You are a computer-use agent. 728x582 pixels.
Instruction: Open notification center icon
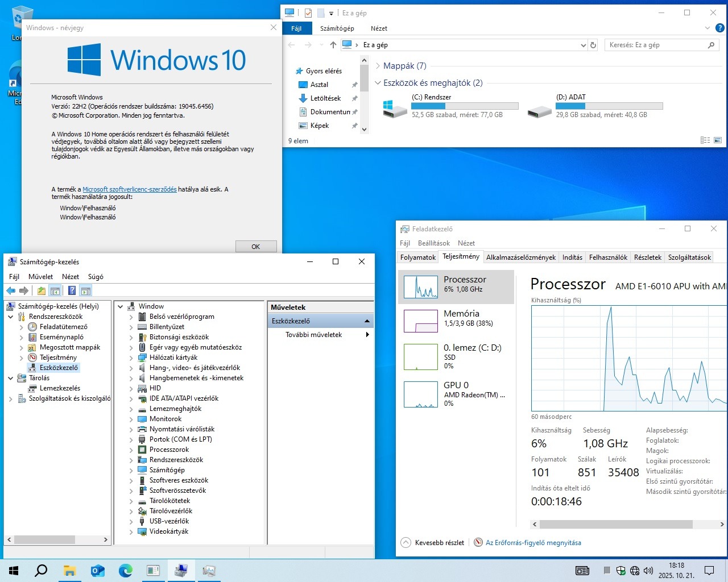click(x=709, y=570)
